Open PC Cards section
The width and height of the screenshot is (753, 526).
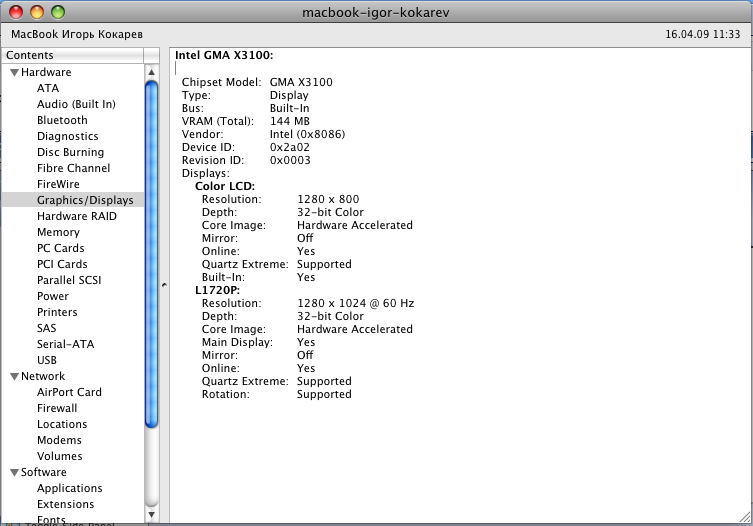(61, 248)
